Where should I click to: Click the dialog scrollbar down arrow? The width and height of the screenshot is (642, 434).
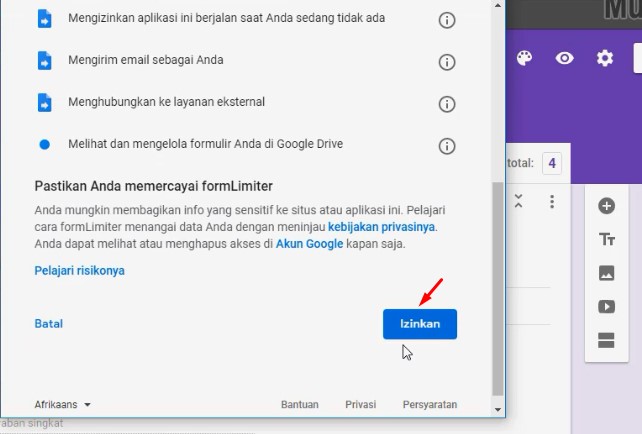click(497, 409)
